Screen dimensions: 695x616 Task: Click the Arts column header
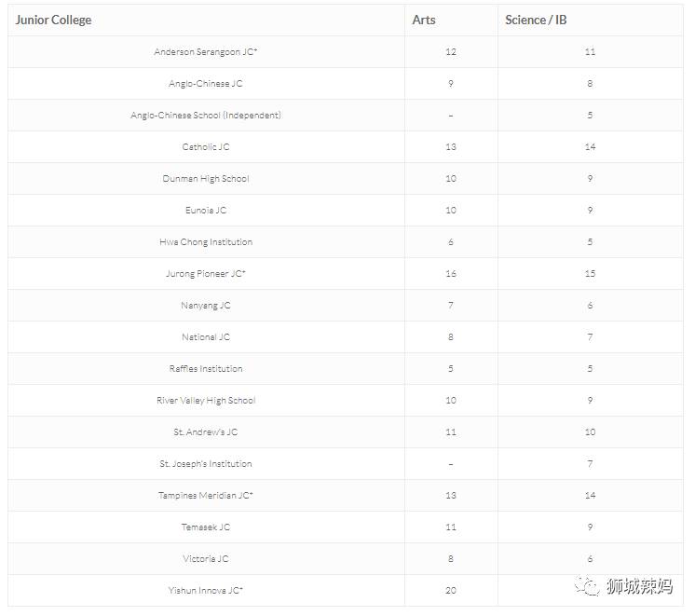tap(424, 20)
